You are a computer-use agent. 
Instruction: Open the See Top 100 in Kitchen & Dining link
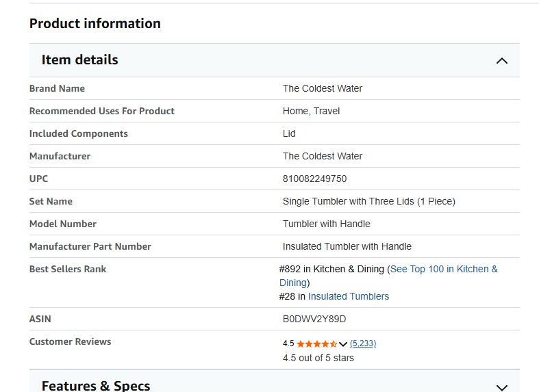coord(388,276)
